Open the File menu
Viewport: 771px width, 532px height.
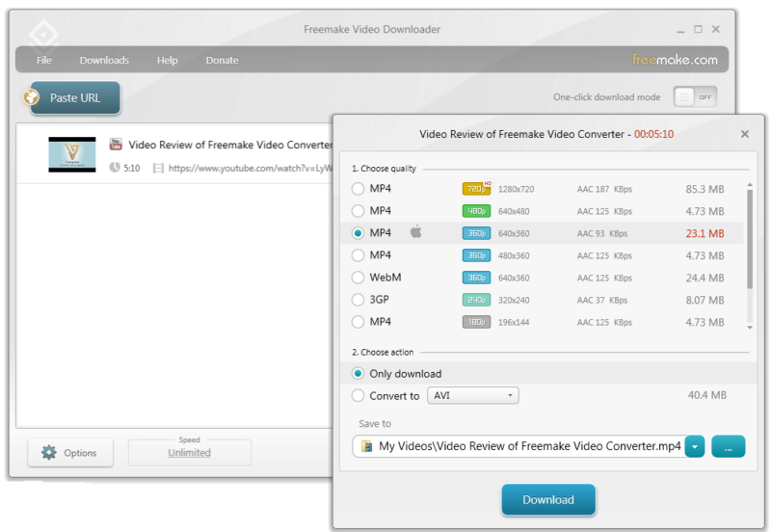(43, 60)
